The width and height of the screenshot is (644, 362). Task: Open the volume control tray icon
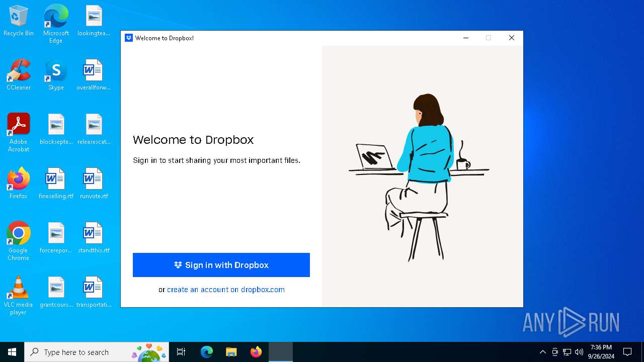tap(579, 352)
